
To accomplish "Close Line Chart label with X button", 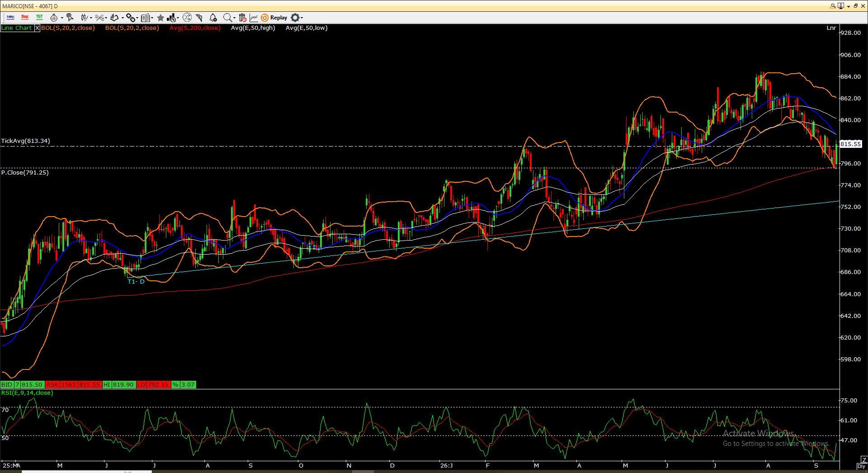I will (37, 28).
